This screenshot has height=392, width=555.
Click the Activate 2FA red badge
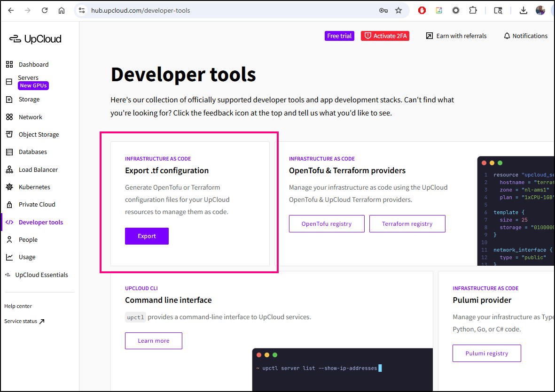[x=385, y=36]
